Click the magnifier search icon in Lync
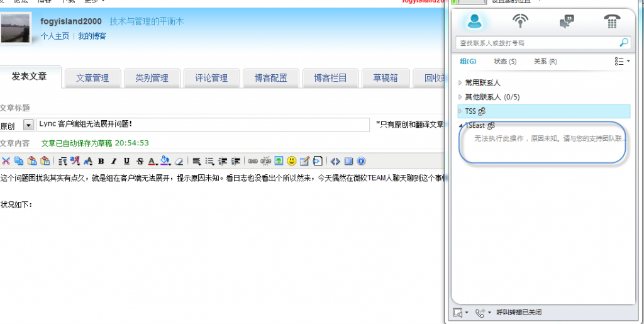 point(623,42)
